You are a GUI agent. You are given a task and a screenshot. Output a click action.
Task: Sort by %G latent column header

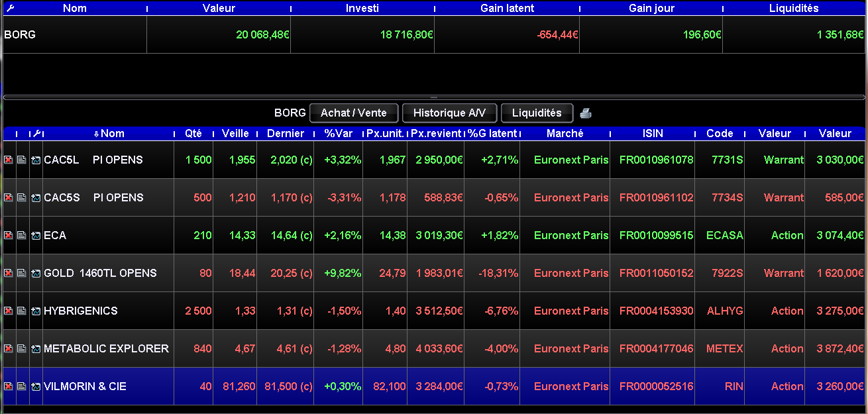[x=492, y=134]
